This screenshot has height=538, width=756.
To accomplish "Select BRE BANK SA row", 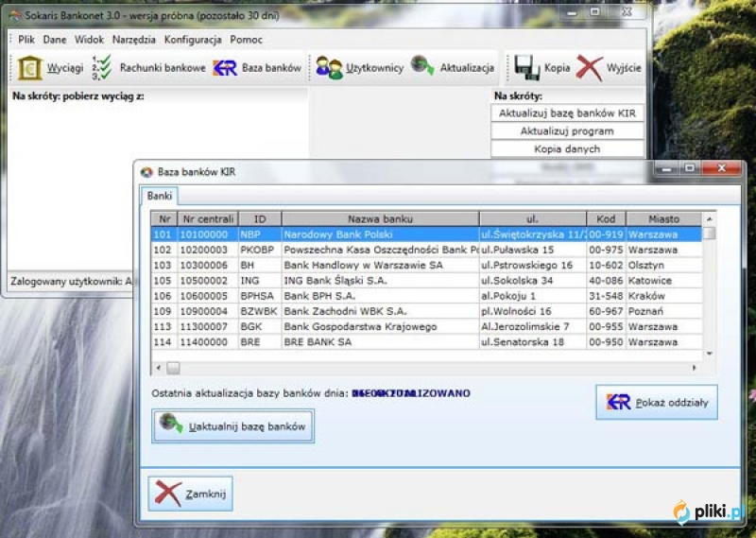I will coord(427,341).
